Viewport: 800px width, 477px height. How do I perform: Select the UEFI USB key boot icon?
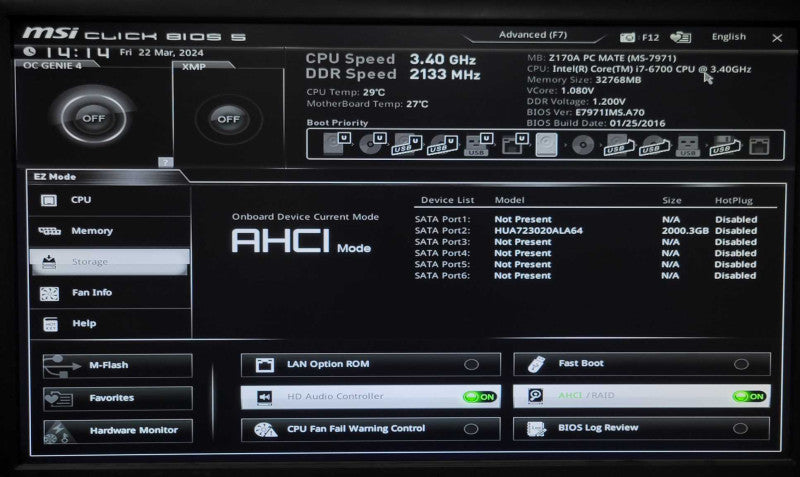[x=478, y=145]
